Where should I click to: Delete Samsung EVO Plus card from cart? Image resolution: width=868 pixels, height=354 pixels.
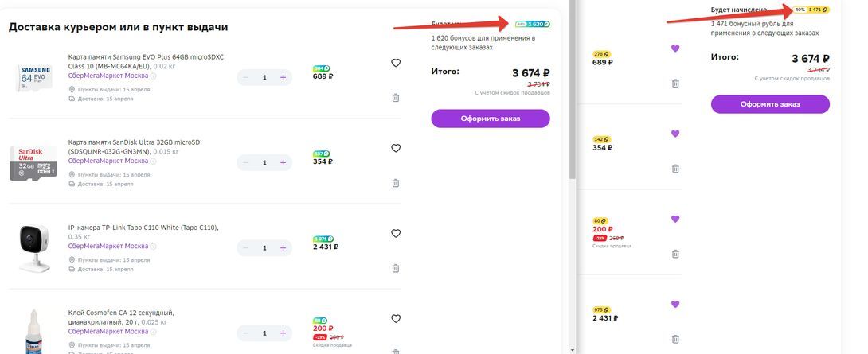pos(395,98)
